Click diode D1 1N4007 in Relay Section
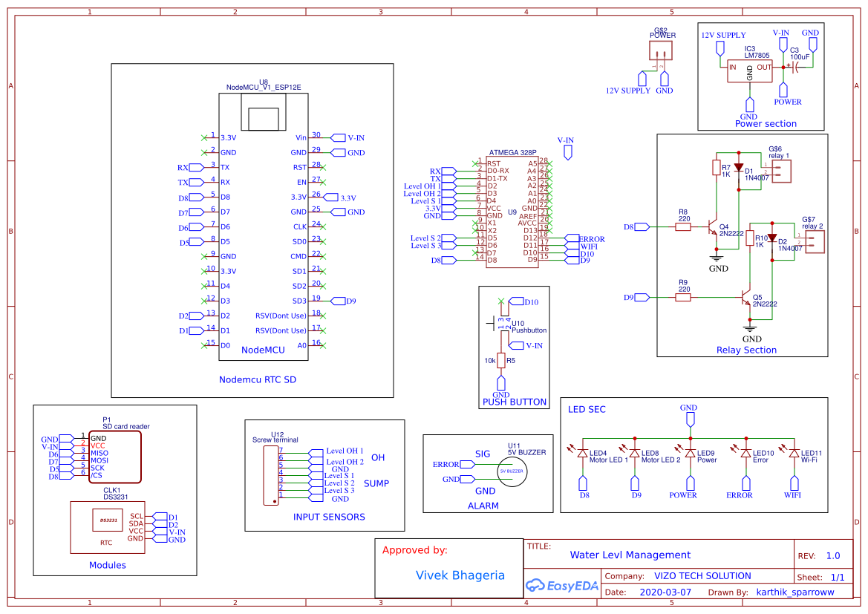The image size is (868, 614). [x=740, y=169]
